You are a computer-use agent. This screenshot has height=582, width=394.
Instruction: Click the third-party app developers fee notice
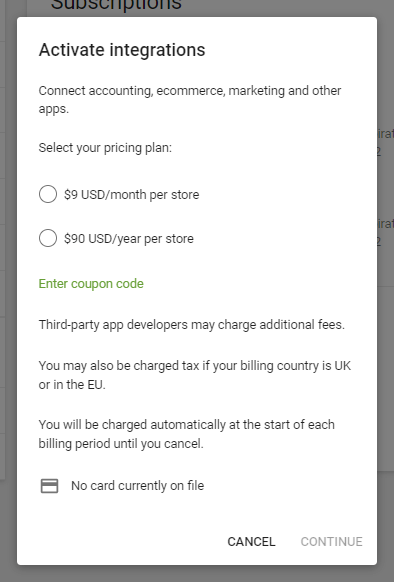click(192, 325)
